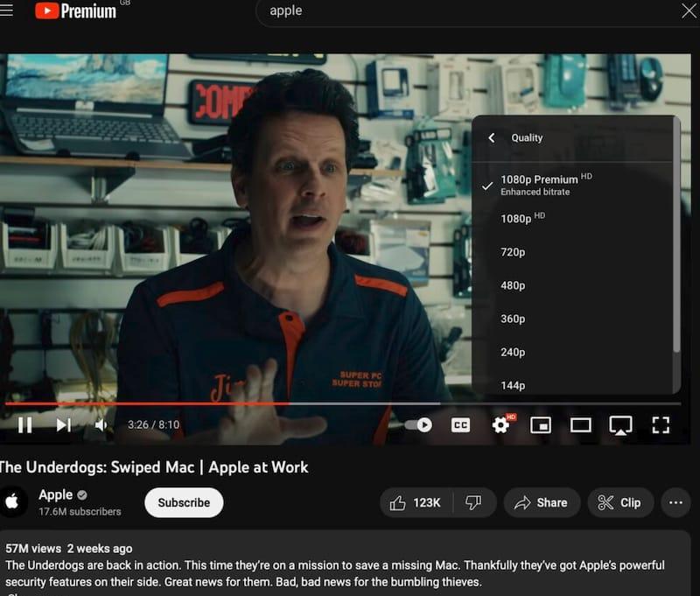Click the 3:26 / 8:10 time display
The image size is (700, 596).
pos(154,424)
